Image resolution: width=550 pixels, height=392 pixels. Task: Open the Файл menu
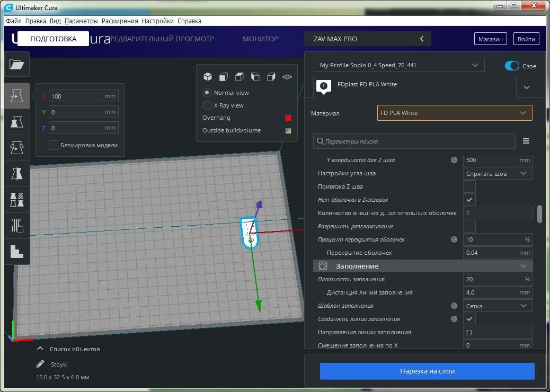(14, 21)
